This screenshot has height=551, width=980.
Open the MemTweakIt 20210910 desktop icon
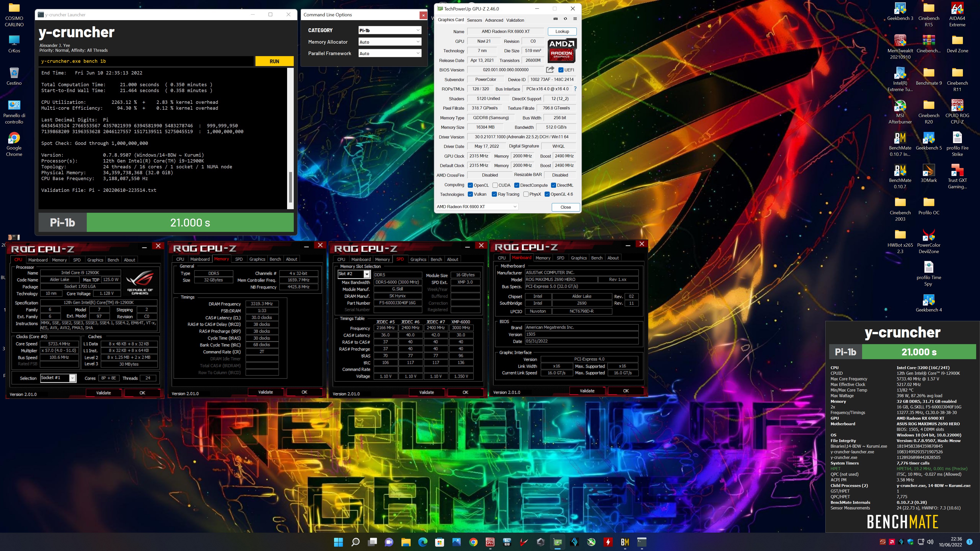pyautogui.click(x=900, y=47)
